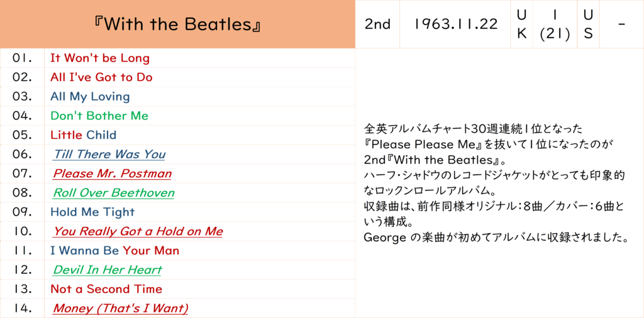This screenshot has width=644, height=318.
Task: Click the release date 1963.11.22 cell
Action: (x=455, y=25)
